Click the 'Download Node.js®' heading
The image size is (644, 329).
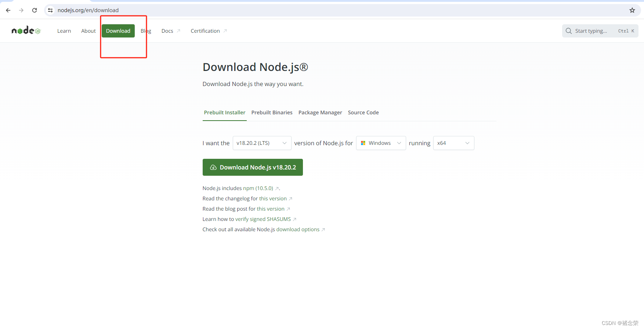pyautogui.click(x=255, y=67)
